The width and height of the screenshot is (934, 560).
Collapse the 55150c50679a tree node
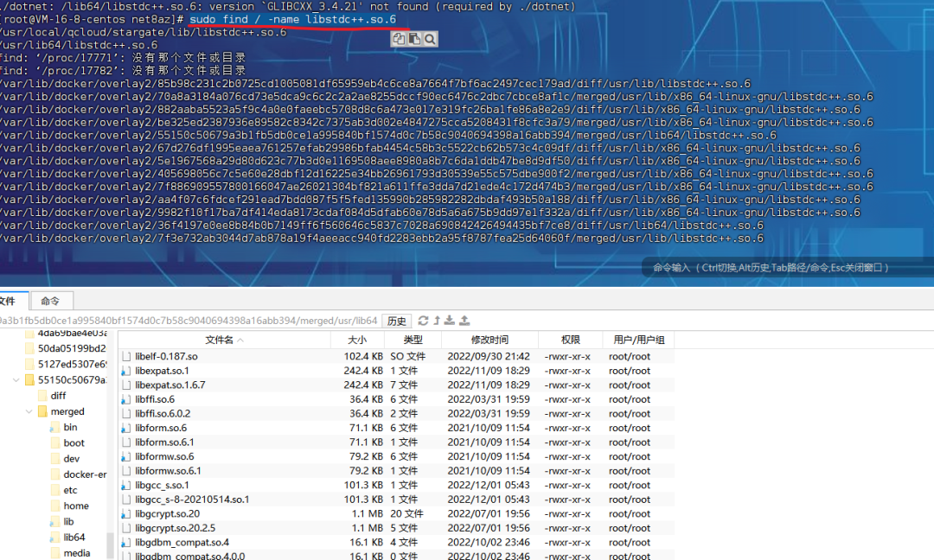[17, 379]
